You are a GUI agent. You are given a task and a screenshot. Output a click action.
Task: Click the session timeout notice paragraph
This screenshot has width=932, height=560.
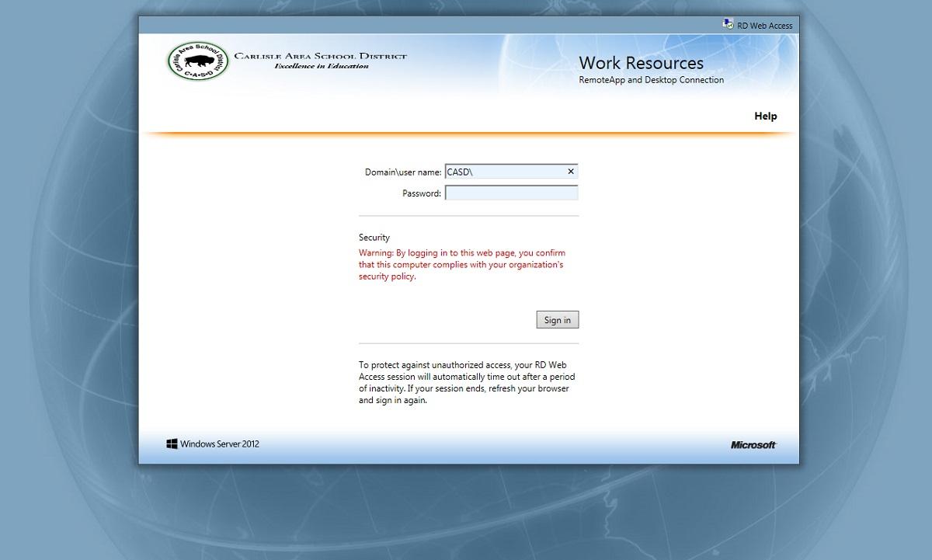point(466,383)
